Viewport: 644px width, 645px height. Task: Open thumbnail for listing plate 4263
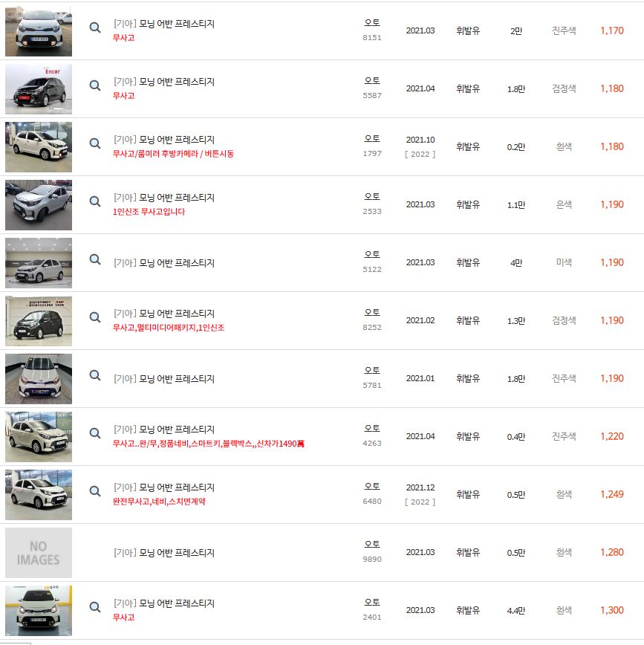(x=39, y=437)
